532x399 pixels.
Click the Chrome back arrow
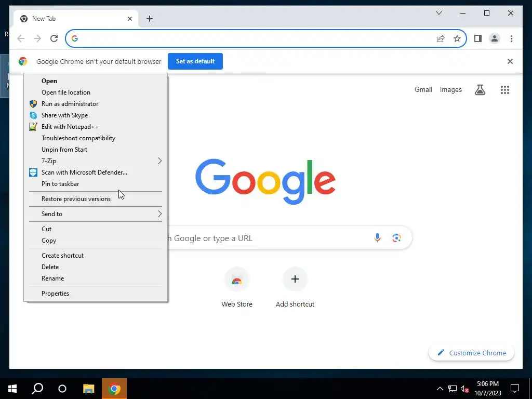(21, 38)
